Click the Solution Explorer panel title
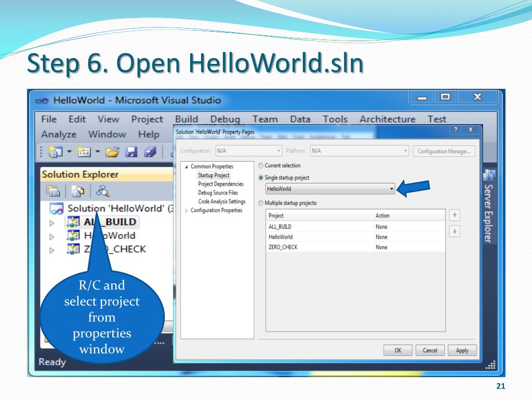The width and height of the screenshot is (532, 399). (81, 175)
